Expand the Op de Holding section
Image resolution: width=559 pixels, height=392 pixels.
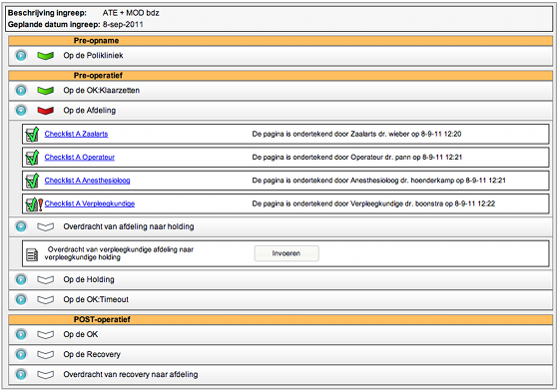21,279
